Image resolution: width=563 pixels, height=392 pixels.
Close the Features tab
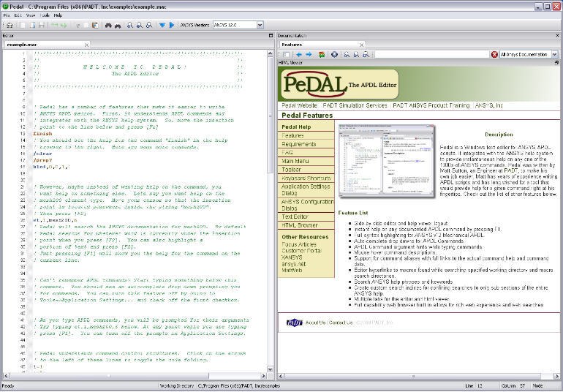click(x=362, y=45)
